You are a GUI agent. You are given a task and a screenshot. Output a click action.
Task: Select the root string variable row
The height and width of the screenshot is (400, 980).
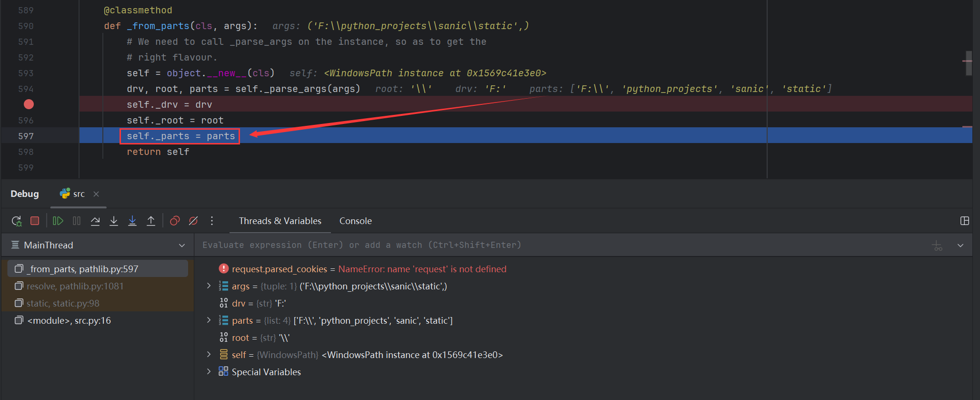tap(583, 338)
